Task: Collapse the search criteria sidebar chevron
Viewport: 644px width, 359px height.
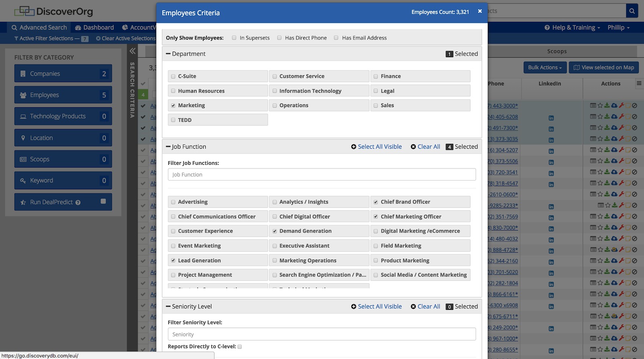Action: [132, 51]
